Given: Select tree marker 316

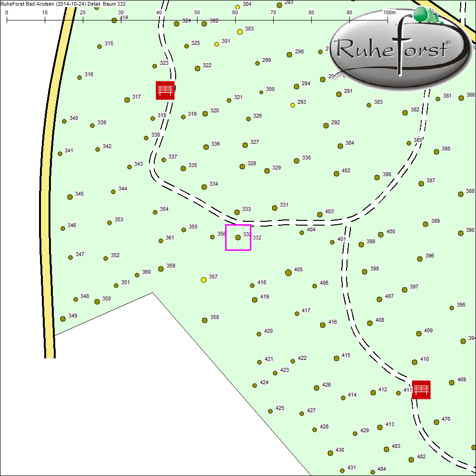Looking at the screenshot, I should 79,78.
